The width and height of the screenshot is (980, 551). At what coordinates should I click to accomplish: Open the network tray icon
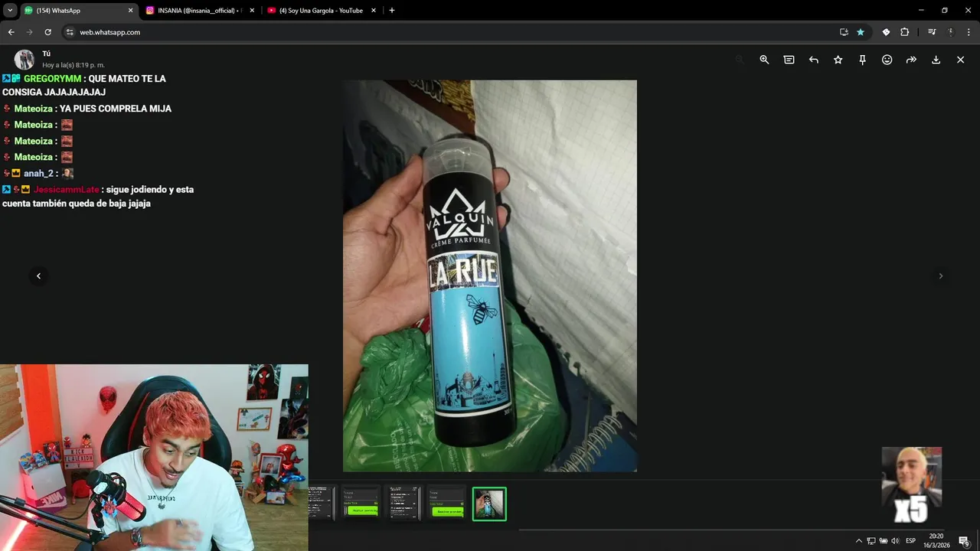(x=871, y=541)
